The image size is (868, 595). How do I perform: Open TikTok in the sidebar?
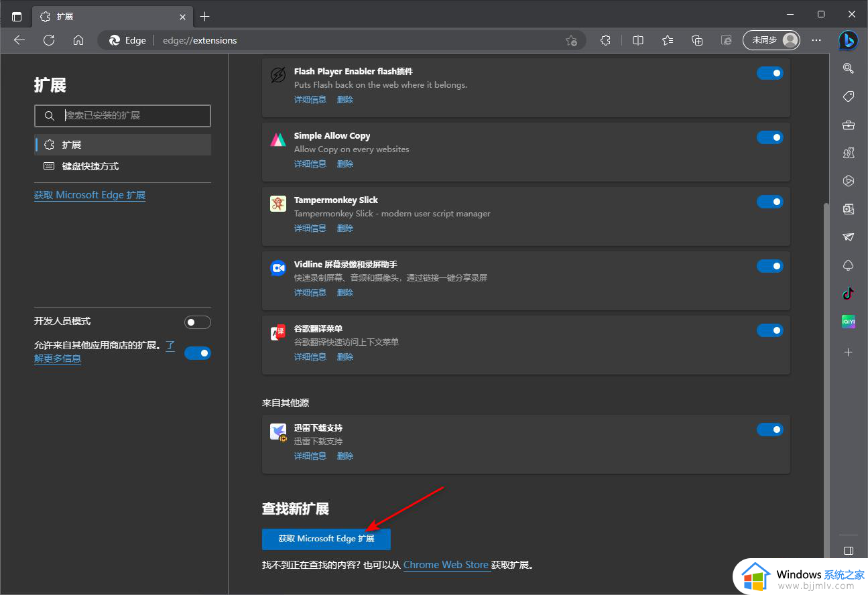pyautogui.click(x=849, y=293)
